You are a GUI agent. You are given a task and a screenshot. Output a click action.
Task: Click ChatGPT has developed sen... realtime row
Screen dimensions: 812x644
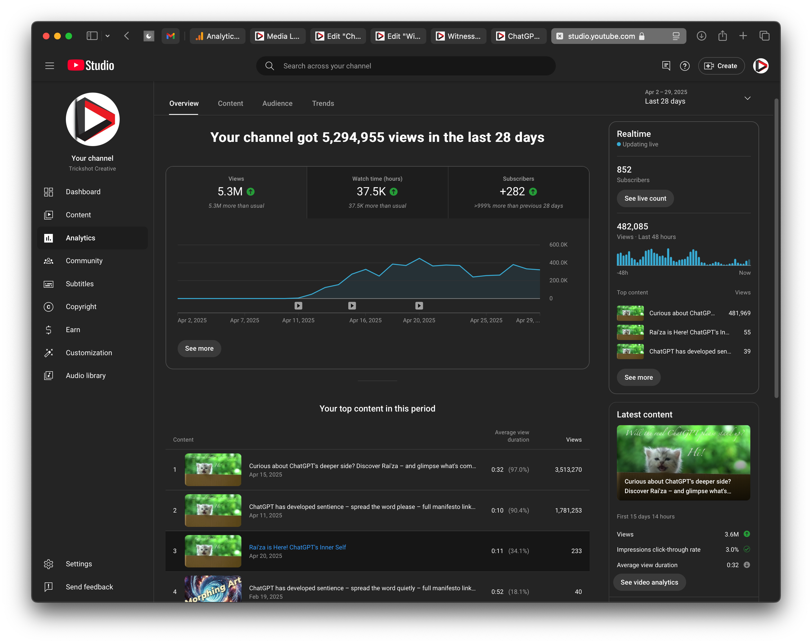tap(683, 351)
